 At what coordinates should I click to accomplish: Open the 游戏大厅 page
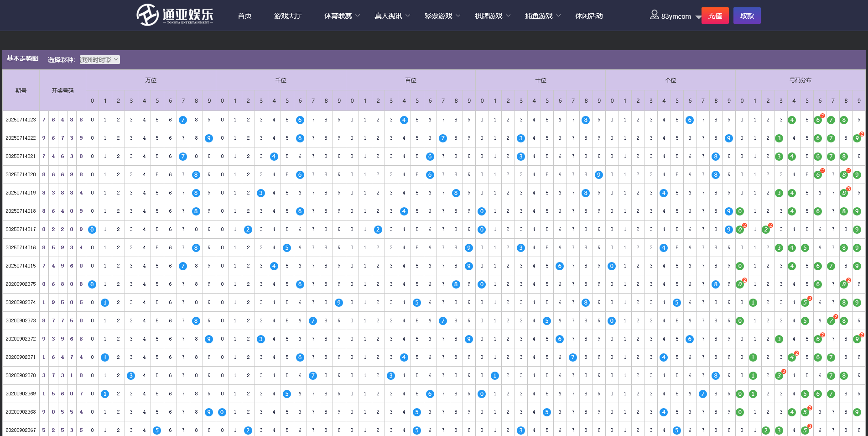288,16
